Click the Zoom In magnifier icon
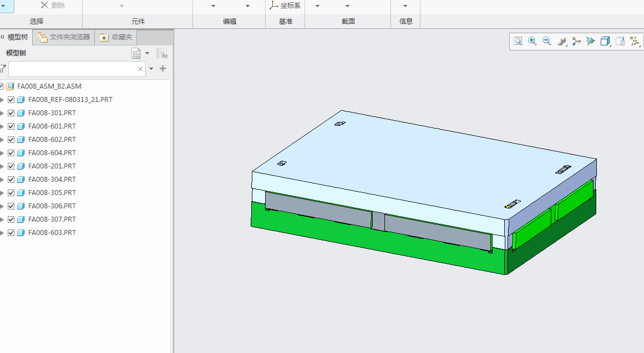 pos(533,41)
